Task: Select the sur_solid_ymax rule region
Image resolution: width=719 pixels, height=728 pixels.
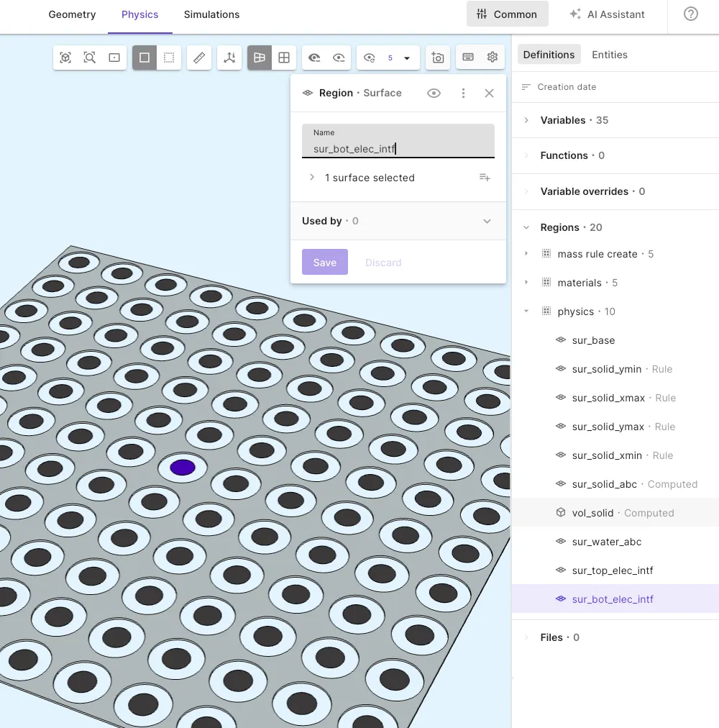Action: (615, 427)
